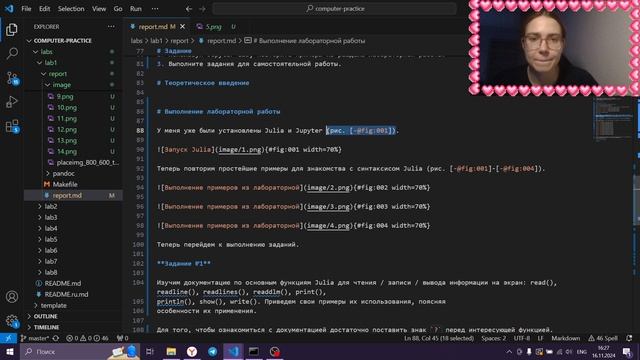640x360 pixels.
Task: Select report breadcrumb in the path bar
Action: coord(179,41)
